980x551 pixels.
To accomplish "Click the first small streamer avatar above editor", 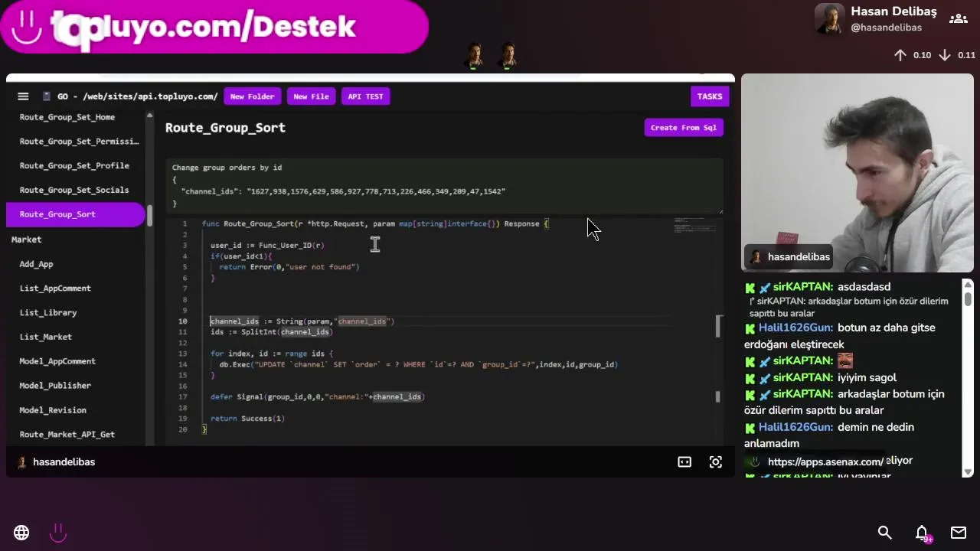I will point(475,55).
